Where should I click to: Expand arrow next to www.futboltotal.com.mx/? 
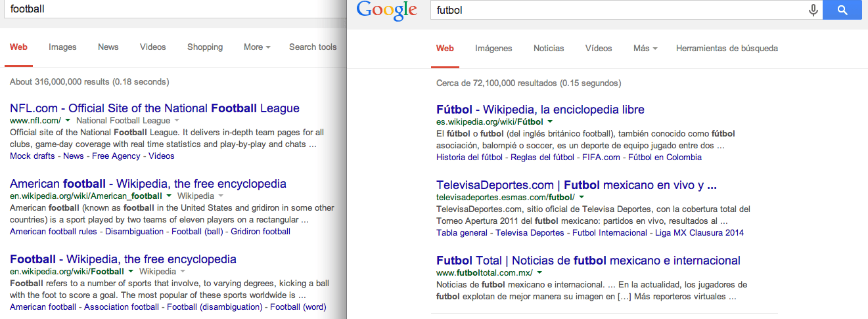[539, 273]
